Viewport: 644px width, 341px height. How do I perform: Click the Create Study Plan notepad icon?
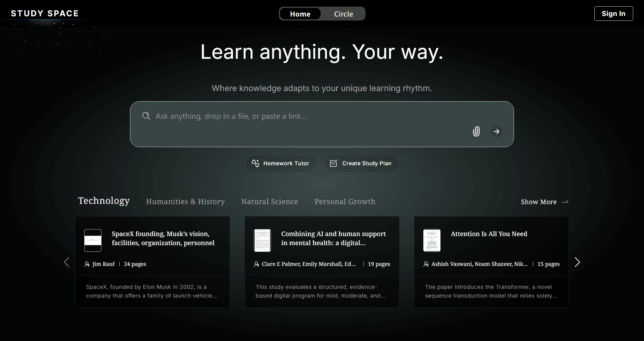click(x=334, y=163)
